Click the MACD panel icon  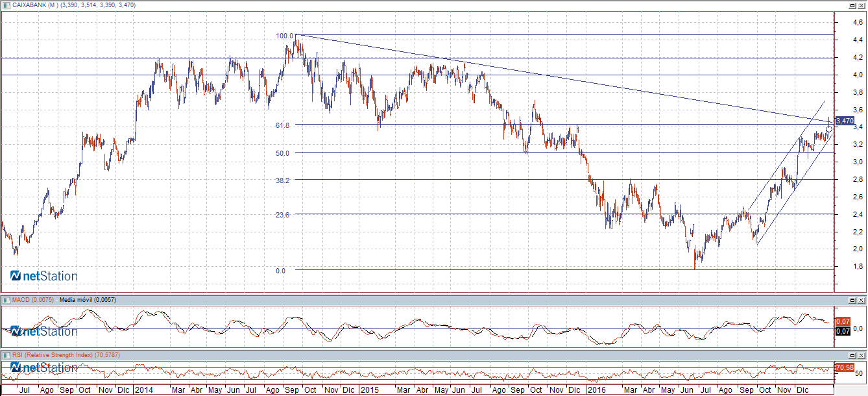(x=6, y=300)
